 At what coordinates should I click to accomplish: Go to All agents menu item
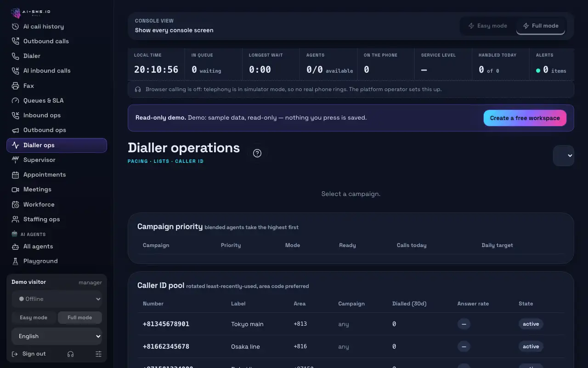[x=57, y=247]
